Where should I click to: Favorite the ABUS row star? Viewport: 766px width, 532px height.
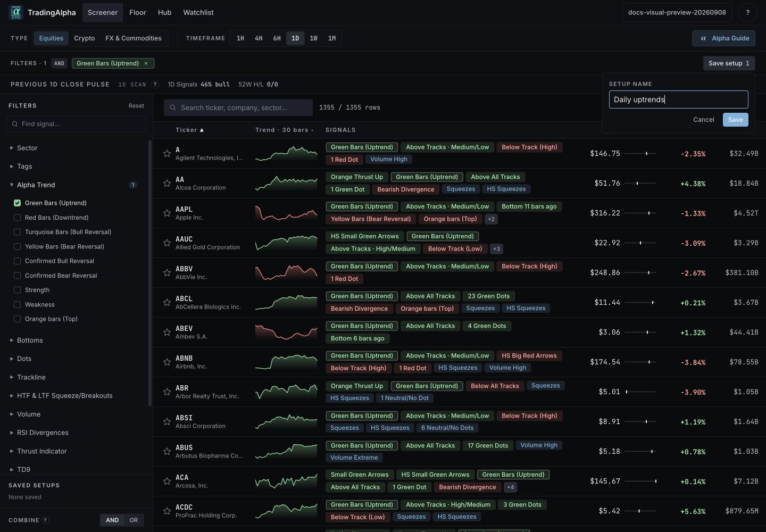click(167, 451)
